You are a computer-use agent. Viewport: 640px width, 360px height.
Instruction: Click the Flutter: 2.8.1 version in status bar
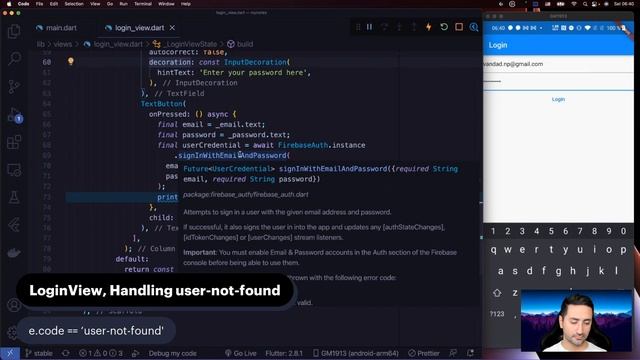click(x=284, y=353)
